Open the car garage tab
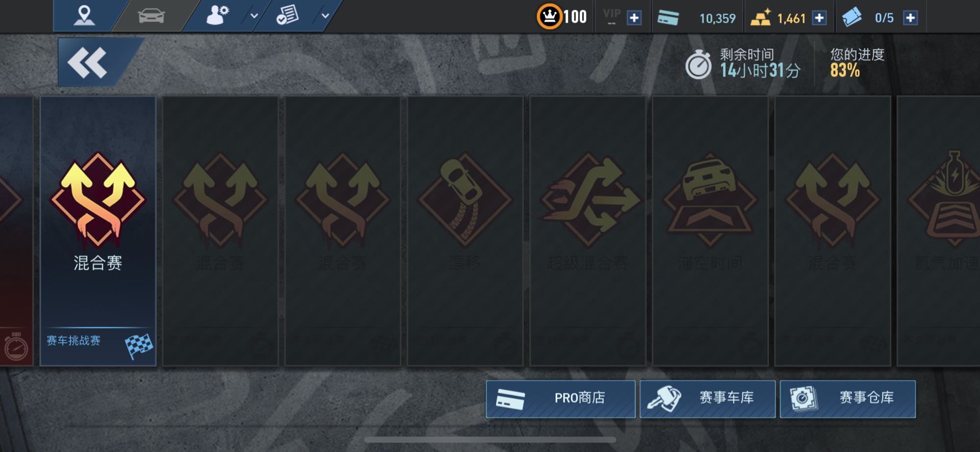The width and height of the screenshot is (980, 452). tap(151, 16)
